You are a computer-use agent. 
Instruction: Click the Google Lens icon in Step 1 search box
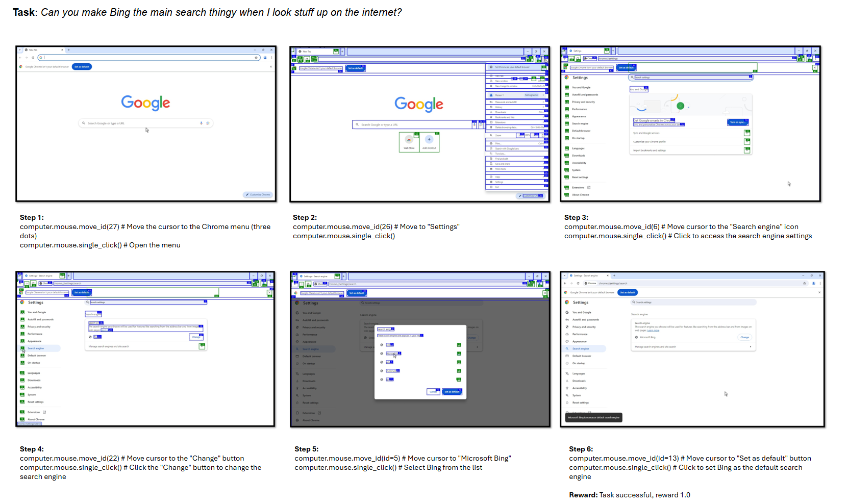[x=208, y=123]
